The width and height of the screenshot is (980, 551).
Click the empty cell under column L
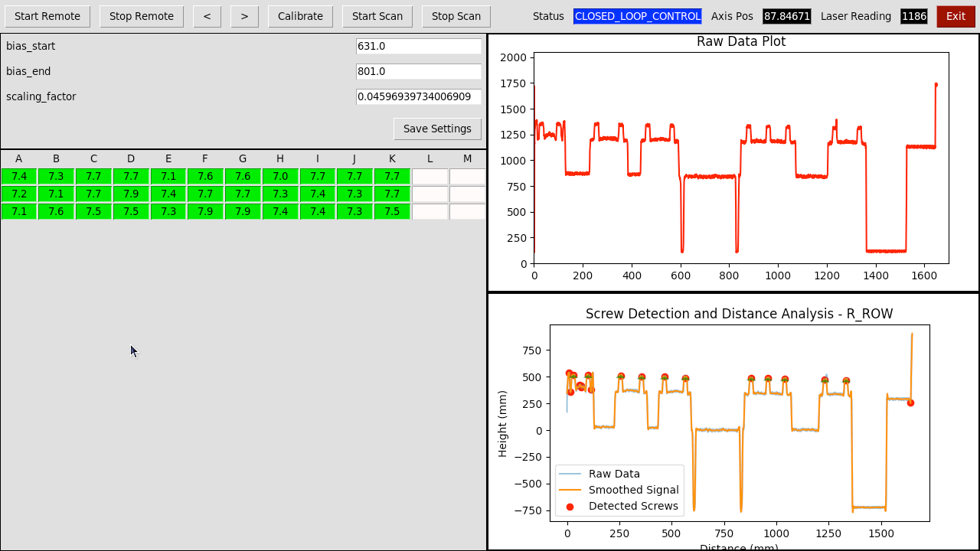tap(430, 176)
